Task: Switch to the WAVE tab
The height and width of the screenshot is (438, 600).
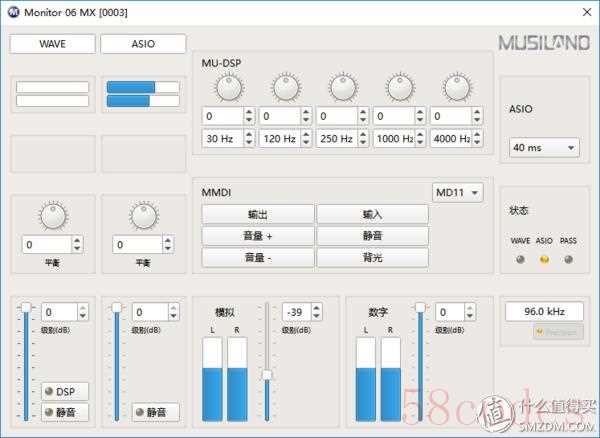Action: [x=53, y=44]
